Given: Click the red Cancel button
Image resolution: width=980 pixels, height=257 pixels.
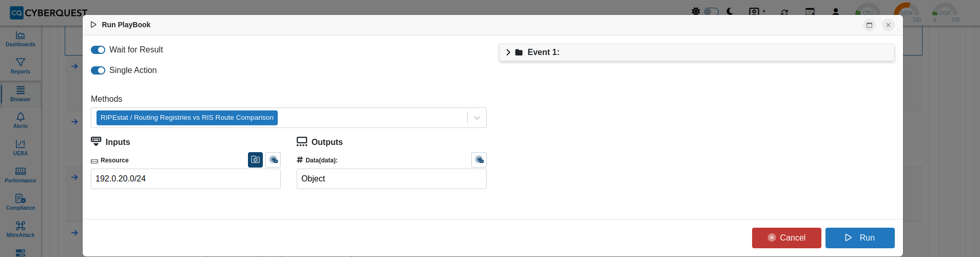Looking at the screenshot, I should tap(786, 238).
